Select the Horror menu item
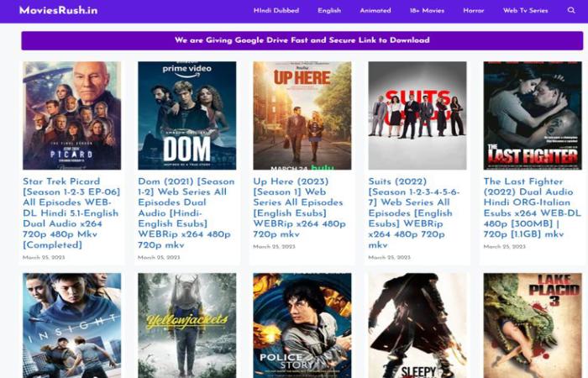588x378 pixels. click(x=473, y=11)
